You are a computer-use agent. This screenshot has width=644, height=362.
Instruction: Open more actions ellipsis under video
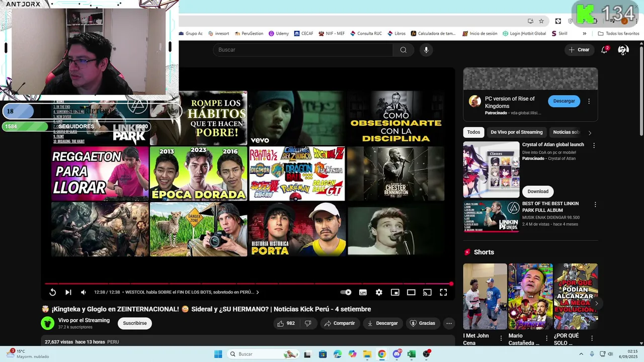pyautogui.click(x=449, y=323)
